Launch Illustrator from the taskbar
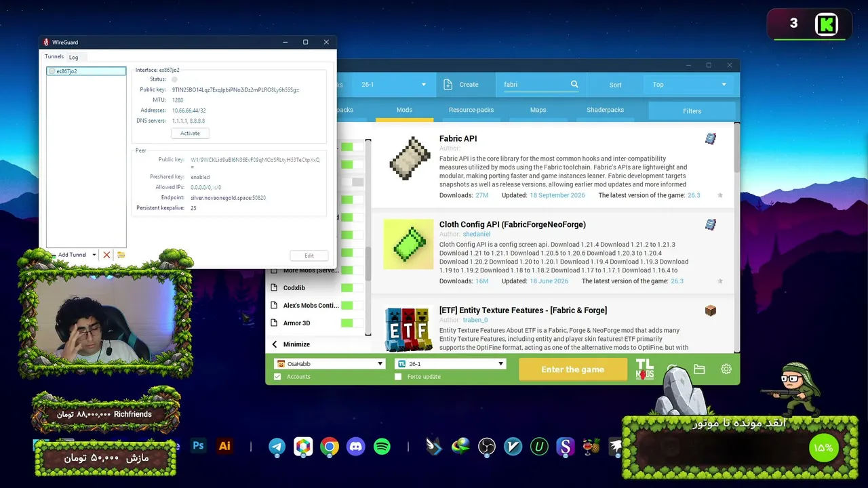868x488 pixels. pyautogui.click(x=224, y=446)
